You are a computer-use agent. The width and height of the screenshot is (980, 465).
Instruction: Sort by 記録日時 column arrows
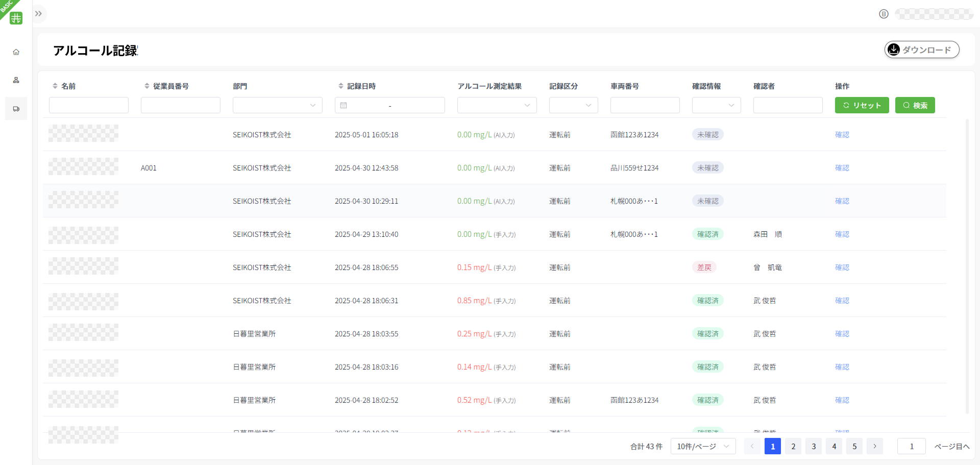[x=341, y=86]
